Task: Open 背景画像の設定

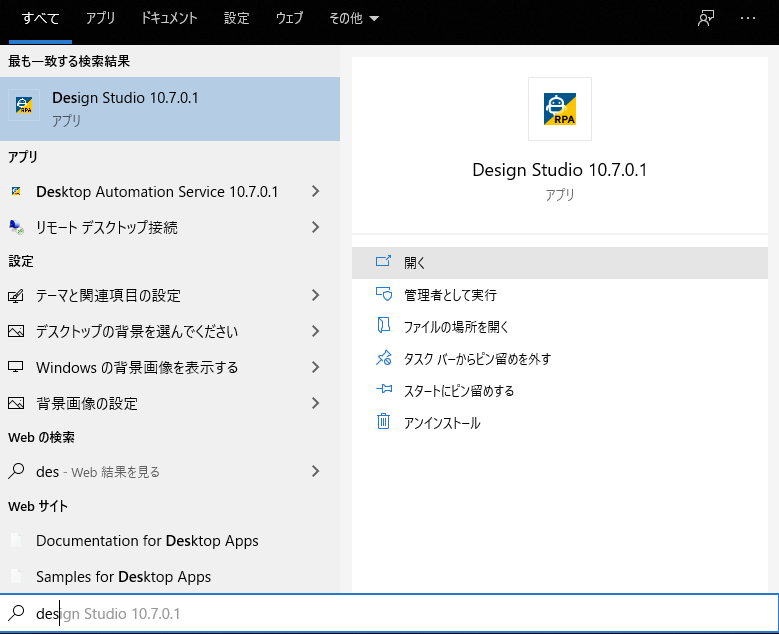Action: pos(170,403)
